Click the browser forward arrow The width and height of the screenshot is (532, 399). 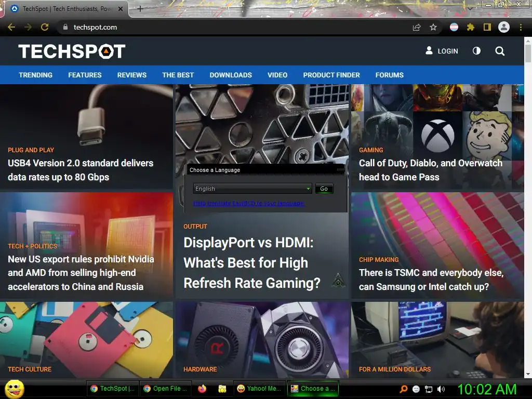tap(28, 27)
